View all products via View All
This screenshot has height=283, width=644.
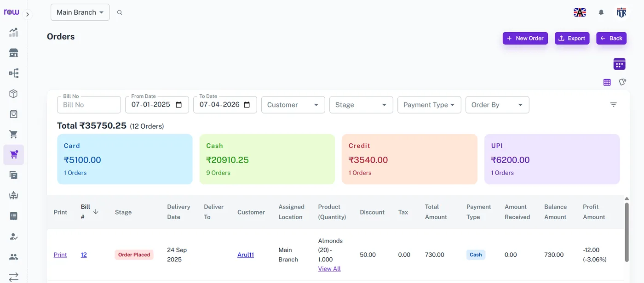329,269
